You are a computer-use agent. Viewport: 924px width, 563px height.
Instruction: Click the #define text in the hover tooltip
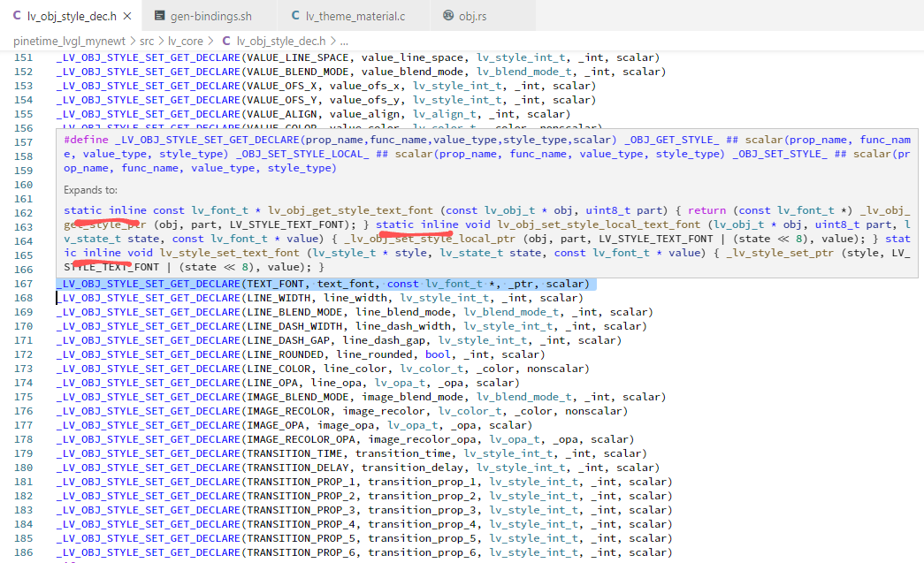(x=86, y=141)
